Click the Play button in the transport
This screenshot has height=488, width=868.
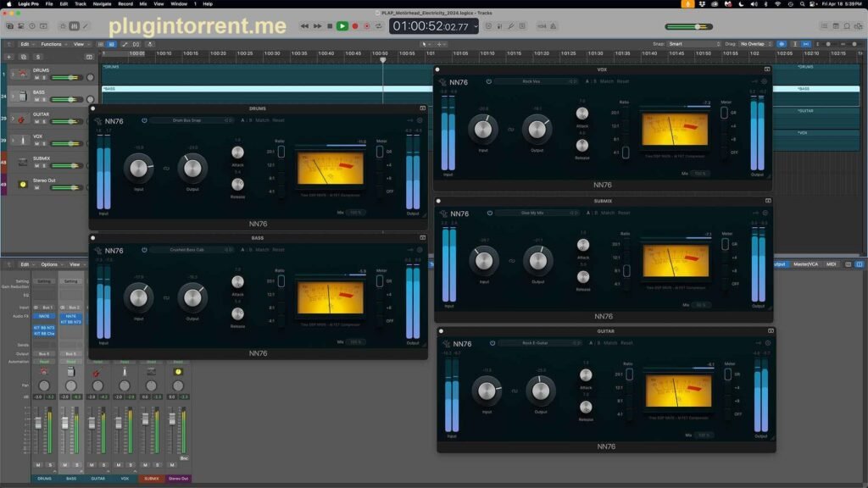click(x=342, y=26)
